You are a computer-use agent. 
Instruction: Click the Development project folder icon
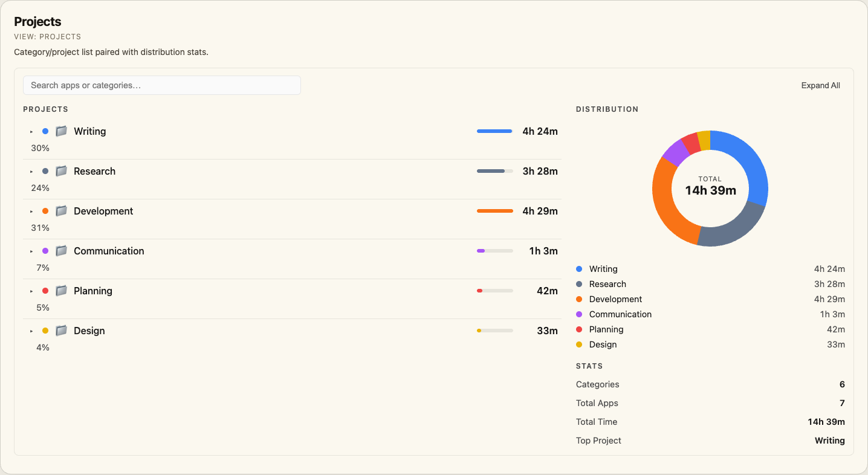pyautogui.click(x=61, y=211)
